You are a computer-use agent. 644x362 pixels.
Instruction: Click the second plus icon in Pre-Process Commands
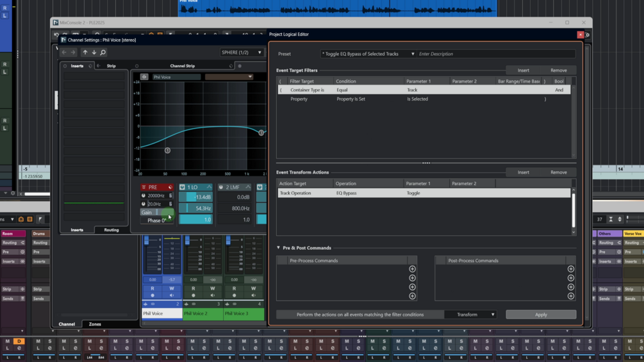pos(413,278)
